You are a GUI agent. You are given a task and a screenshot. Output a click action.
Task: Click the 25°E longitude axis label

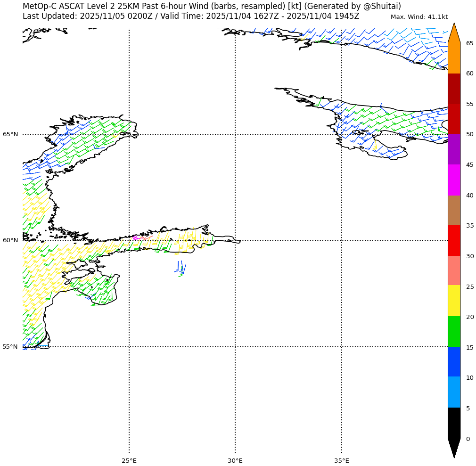(129, 460)
